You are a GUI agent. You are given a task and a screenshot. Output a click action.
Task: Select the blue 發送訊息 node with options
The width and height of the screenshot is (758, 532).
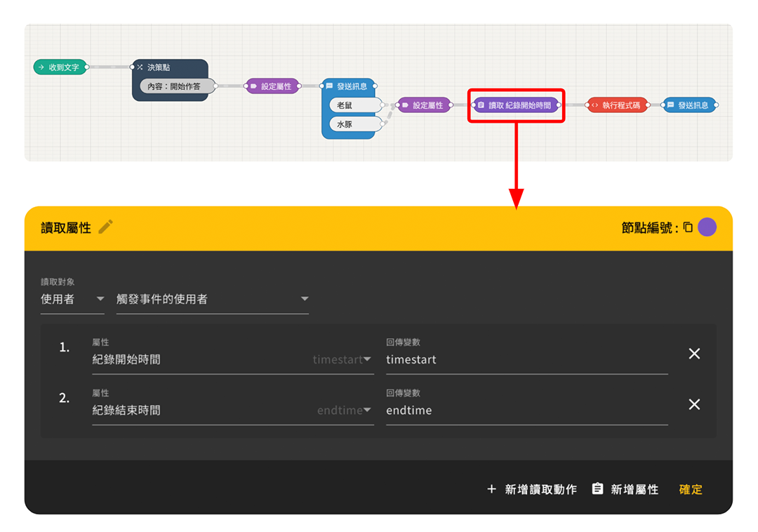[349, 86]
